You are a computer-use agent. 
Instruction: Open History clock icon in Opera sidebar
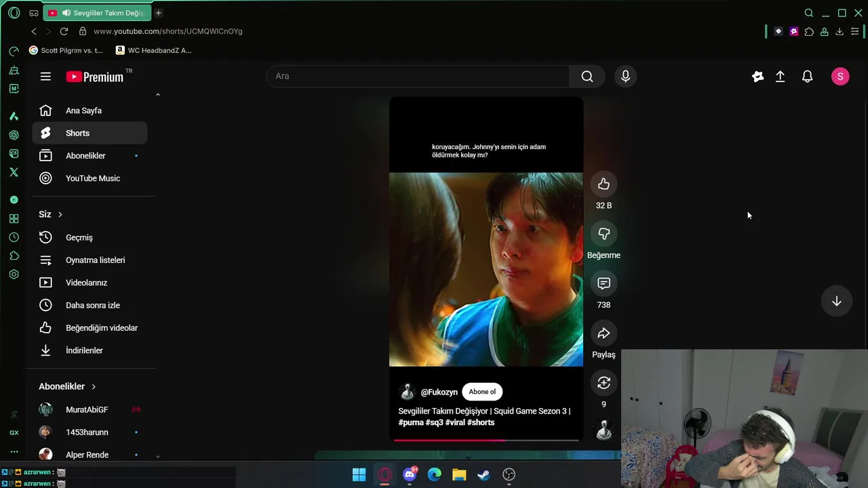tap(14, 237)
